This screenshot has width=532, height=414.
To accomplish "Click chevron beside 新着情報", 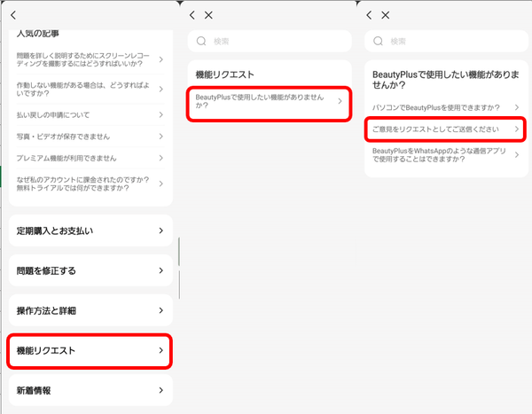I will click(161, 390).
